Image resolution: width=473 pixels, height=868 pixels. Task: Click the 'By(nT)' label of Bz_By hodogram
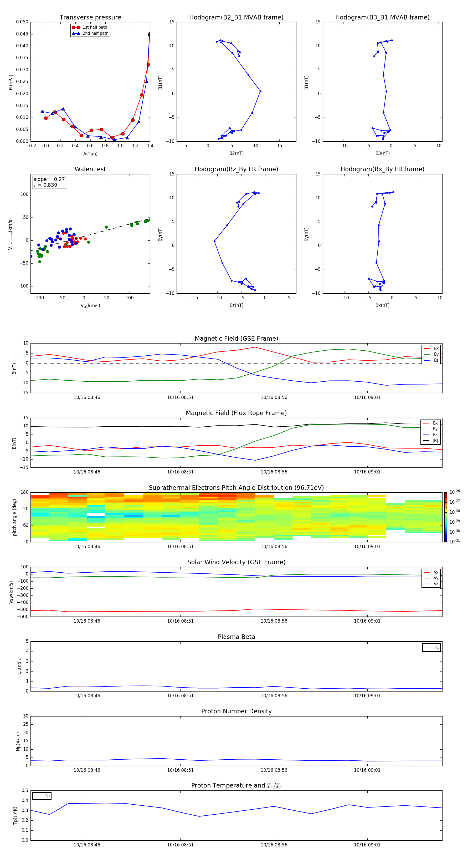click(160, 234)
